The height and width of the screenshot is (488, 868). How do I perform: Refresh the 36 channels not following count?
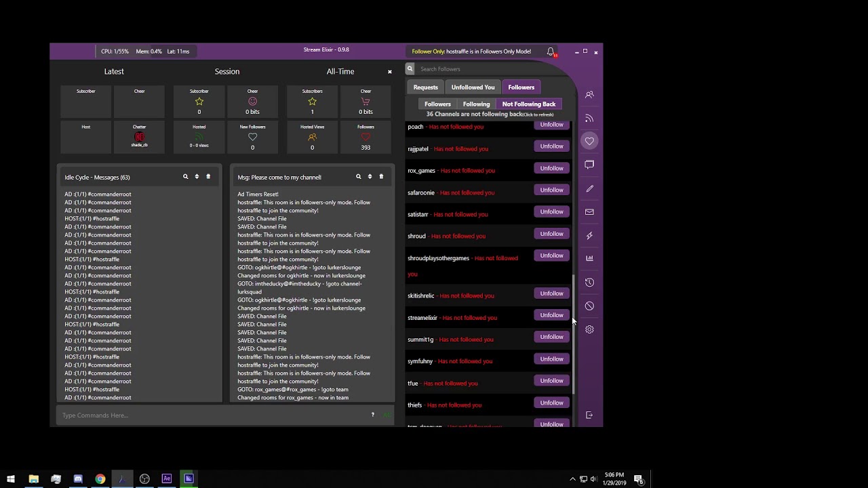tap(490, 115)
